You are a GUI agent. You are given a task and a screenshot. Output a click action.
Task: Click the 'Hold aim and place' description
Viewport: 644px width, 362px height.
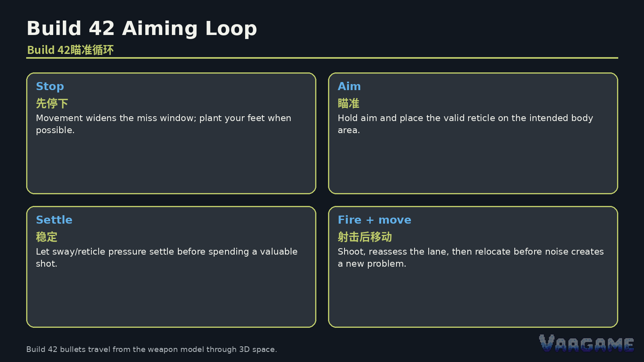coord(465,124)
